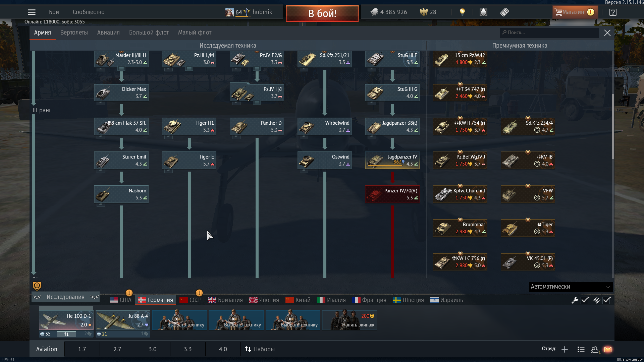Expand Pz.IV H/J vehicle group
644x362 pixels.
tap(257, 103)
